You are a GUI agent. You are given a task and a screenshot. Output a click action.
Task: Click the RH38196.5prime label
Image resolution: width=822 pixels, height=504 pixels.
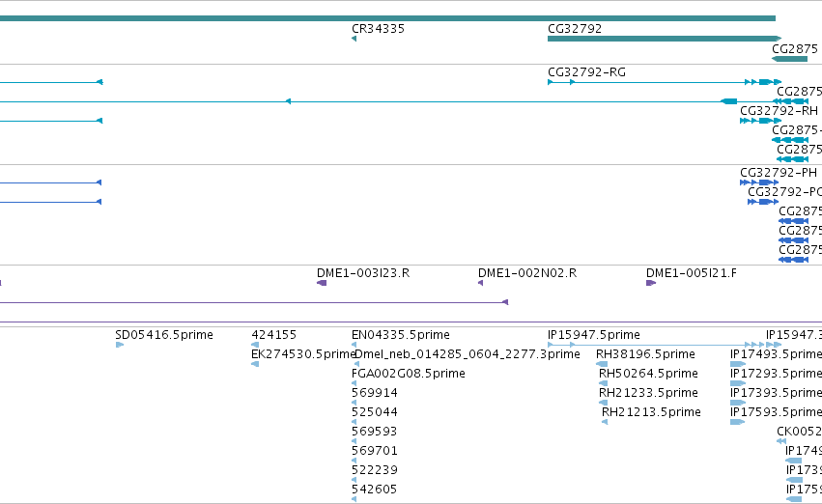point(646,354)
